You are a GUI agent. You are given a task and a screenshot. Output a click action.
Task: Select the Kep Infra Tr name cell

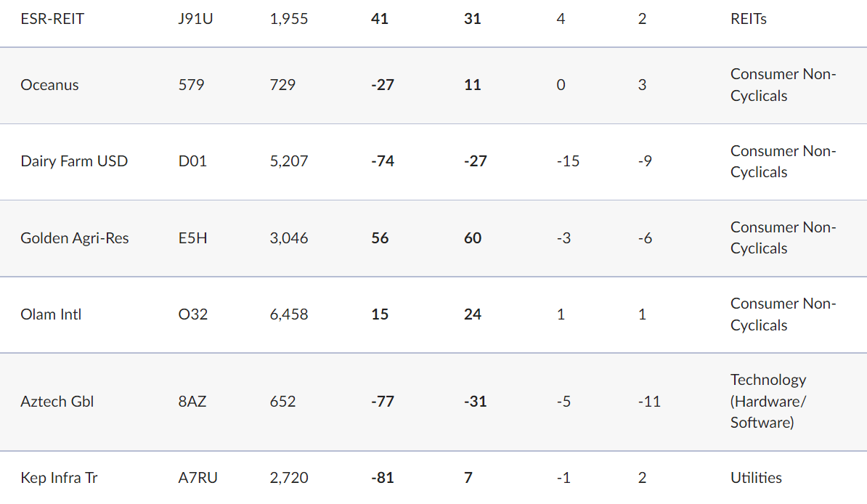(59, 477)
